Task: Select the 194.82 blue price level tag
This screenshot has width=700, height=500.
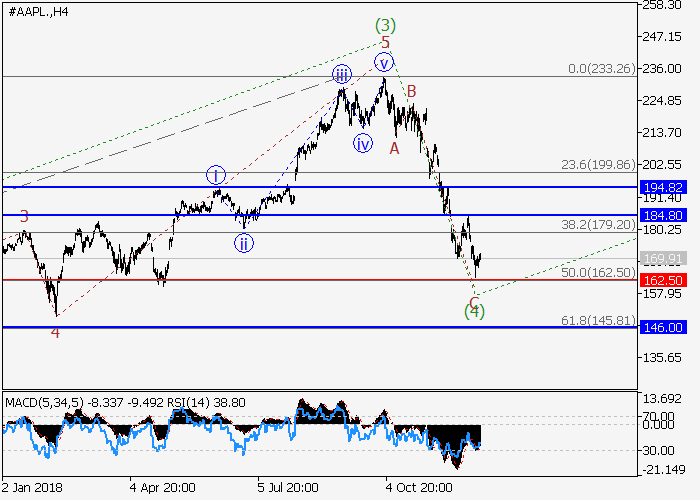Action: [665, 188]
